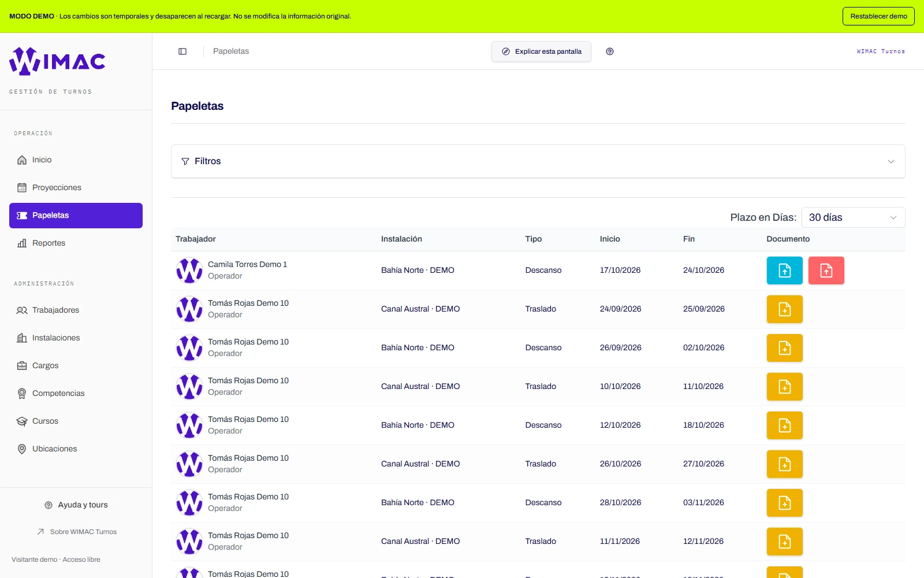Click the Instalación column header
924x578 pixels.
point(401,239)
